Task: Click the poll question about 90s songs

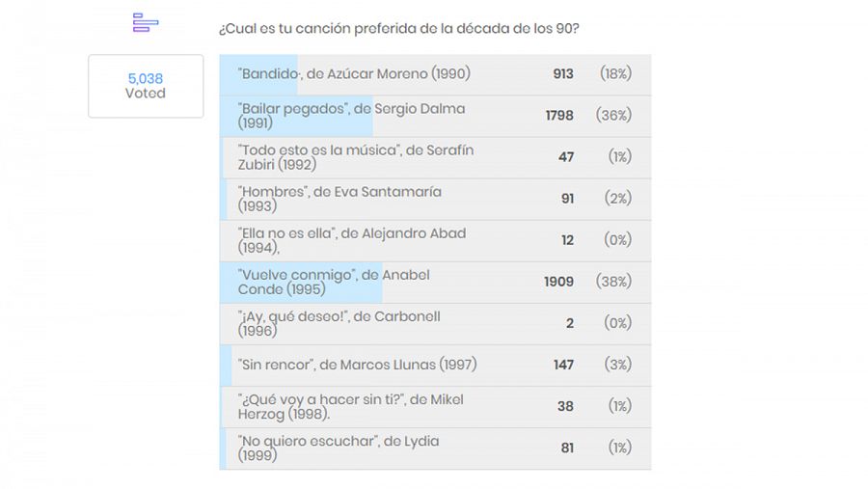Action: pos(398,29)
